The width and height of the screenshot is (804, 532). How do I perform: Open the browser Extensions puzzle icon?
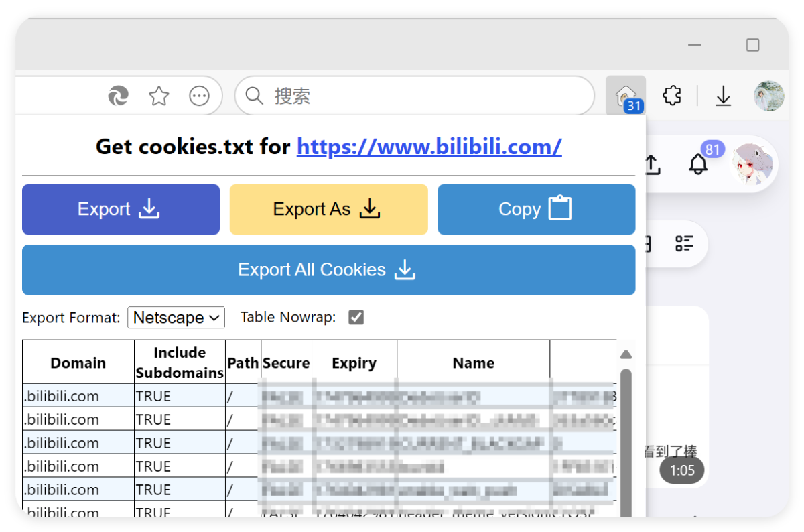(x=672, y=96)
